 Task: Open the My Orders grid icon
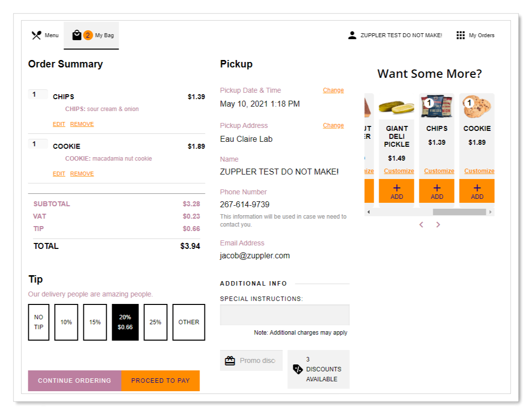pyautogui.click(x=461, y=35)
